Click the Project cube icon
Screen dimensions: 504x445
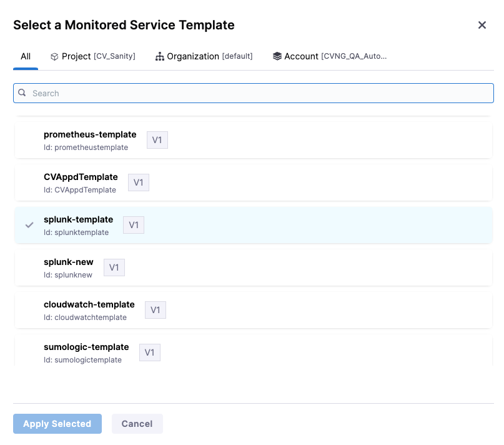click(54, 56)
